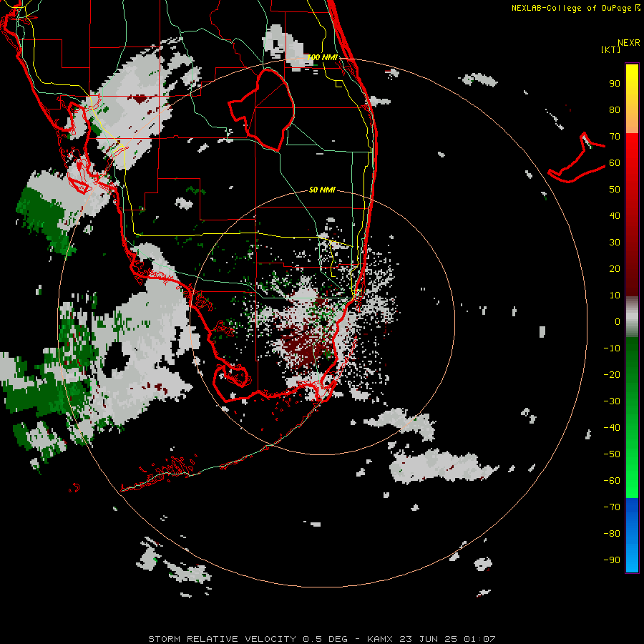Click the -30 value on velocity scale
The width and height of the screenshot is (644, 644).
(612, 401)
